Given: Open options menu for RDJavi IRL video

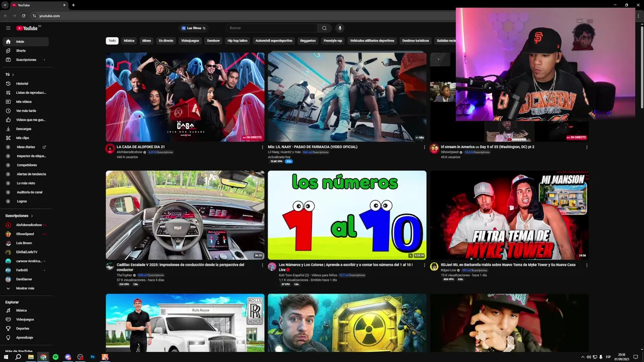Looking at the screenshot, I should (586, 265).
